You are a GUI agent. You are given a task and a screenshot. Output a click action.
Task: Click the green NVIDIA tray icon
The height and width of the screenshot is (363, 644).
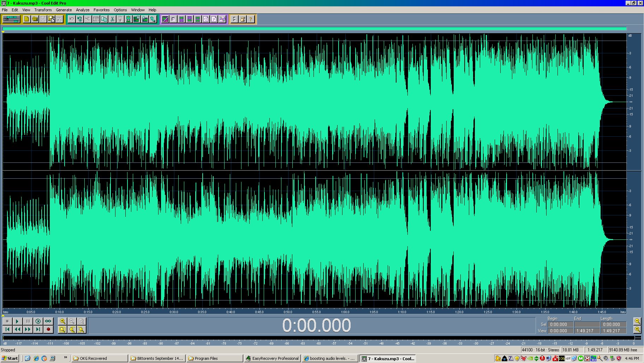(530, 358)
